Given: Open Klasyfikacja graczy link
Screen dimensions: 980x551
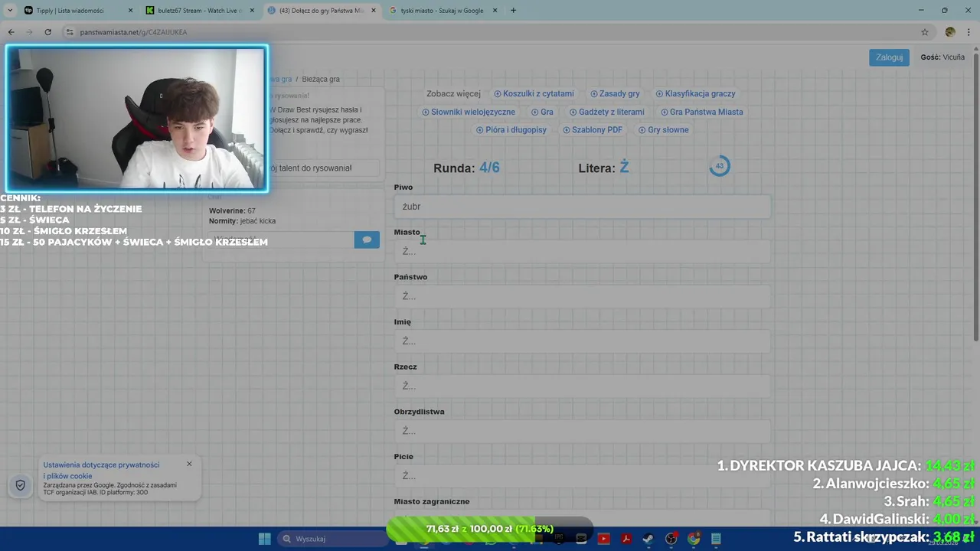Looking at the screenshot, I should pos(695,93).
